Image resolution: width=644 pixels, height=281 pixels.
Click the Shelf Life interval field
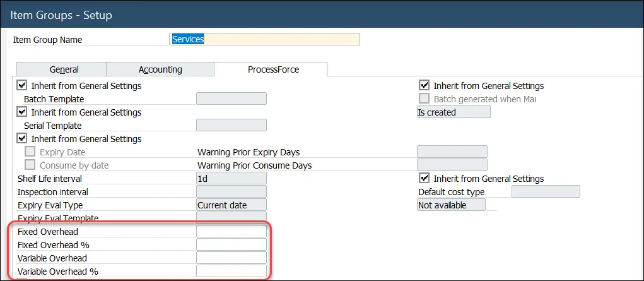coord(231,179)
